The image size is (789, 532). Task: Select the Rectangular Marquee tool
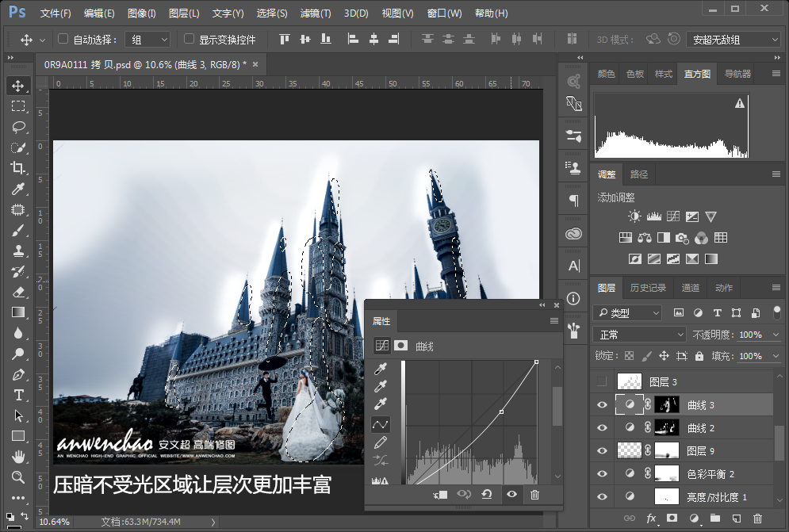pos(18,106)
